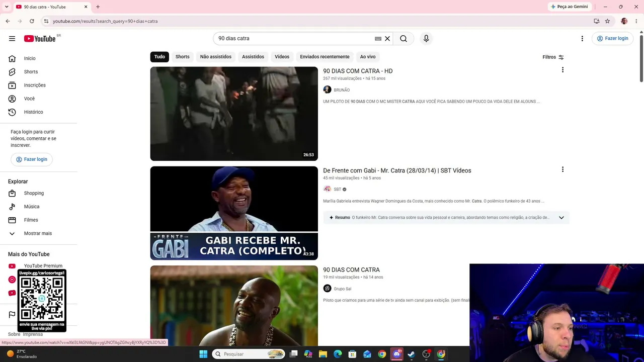The width and height of the screenshot is (644, 362).
Task: Click the Peça ao Gemini button
Action: 570,7
